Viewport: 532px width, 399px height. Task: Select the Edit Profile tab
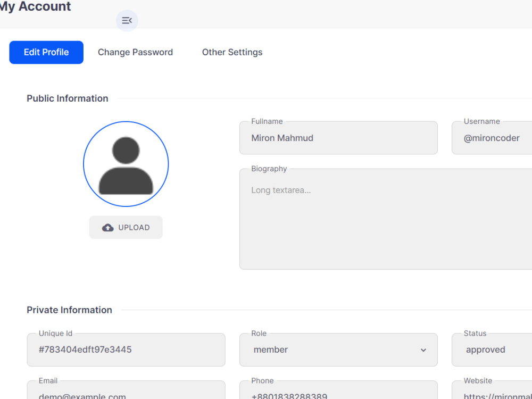pos(46,52)
